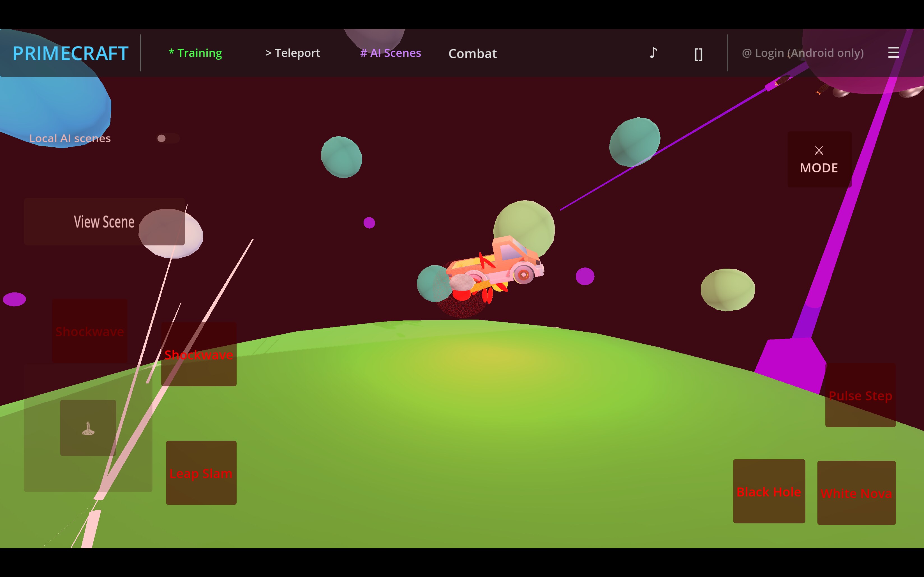Open the Teleport menu

[293, 53]
